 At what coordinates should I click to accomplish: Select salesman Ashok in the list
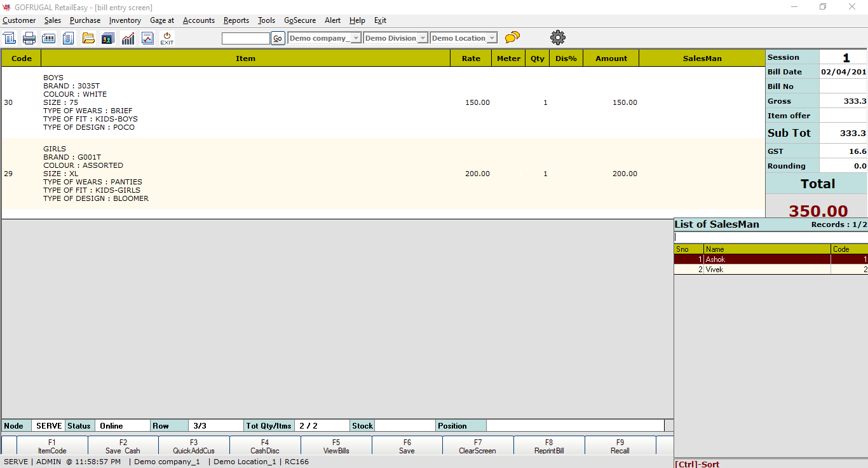[771, 259]
